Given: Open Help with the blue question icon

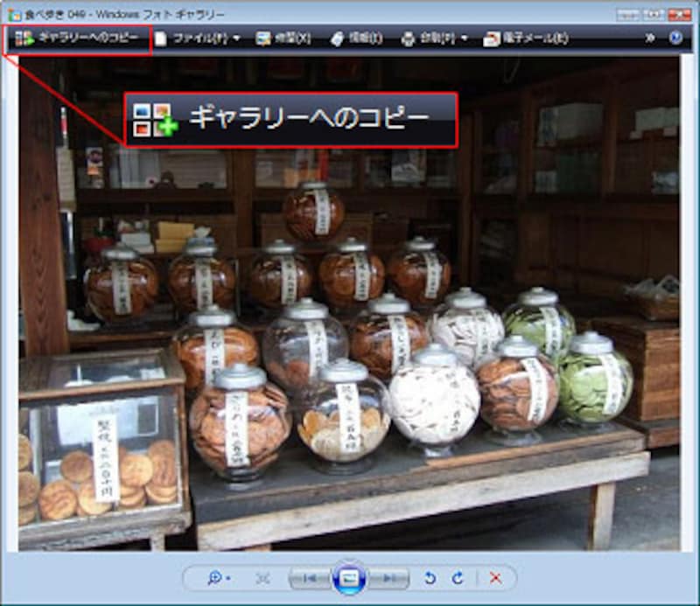Looking at the screenshot, I should 675,38.
